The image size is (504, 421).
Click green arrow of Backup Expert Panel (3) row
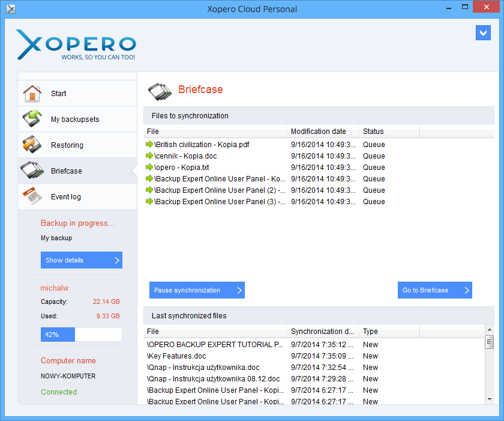point(149,201)
